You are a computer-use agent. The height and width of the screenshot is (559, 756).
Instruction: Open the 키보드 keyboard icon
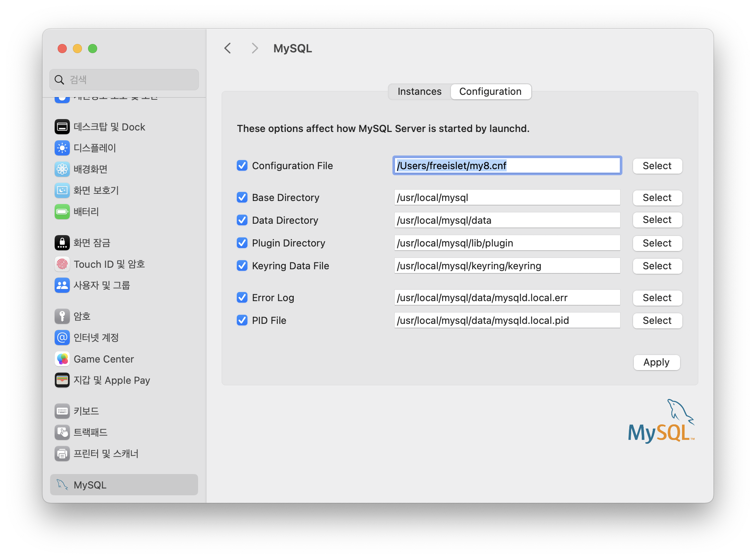click(62, 411)
